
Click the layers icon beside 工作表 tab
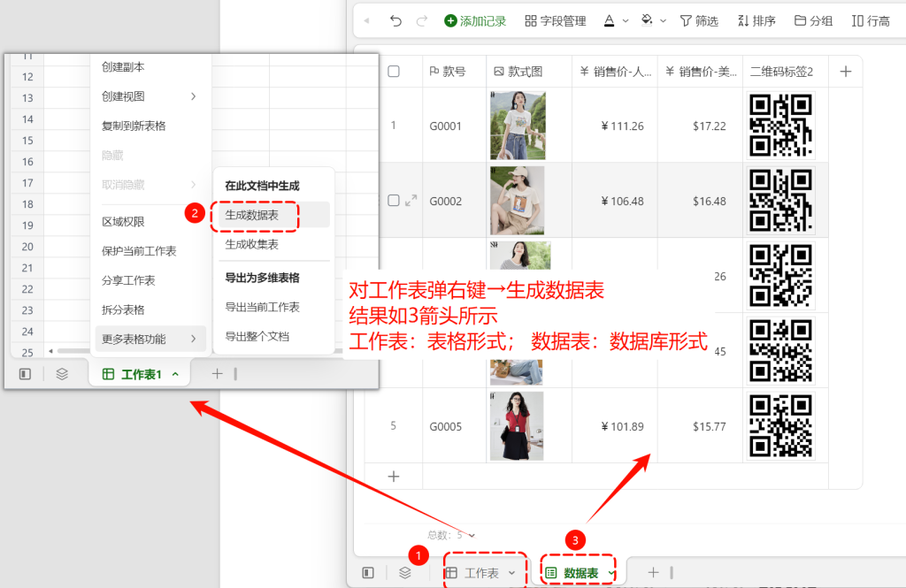click(405, 572)
